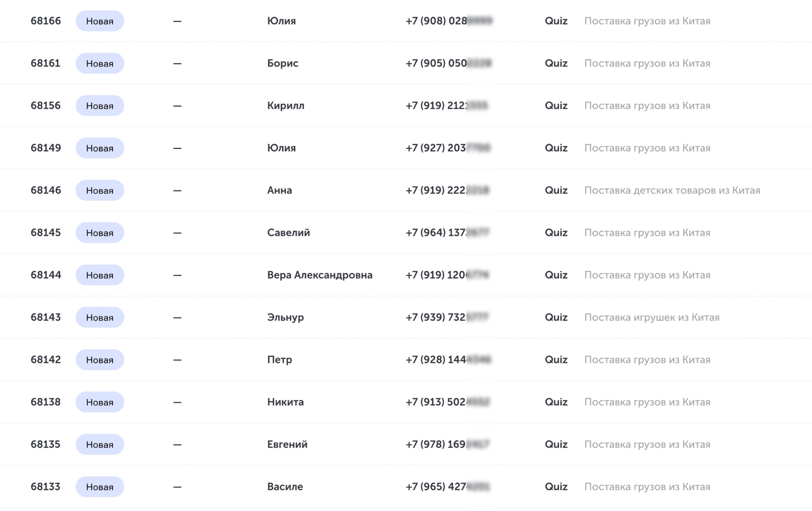
Task: Click the Новая badge in Анна row
Action: (100, 190)
